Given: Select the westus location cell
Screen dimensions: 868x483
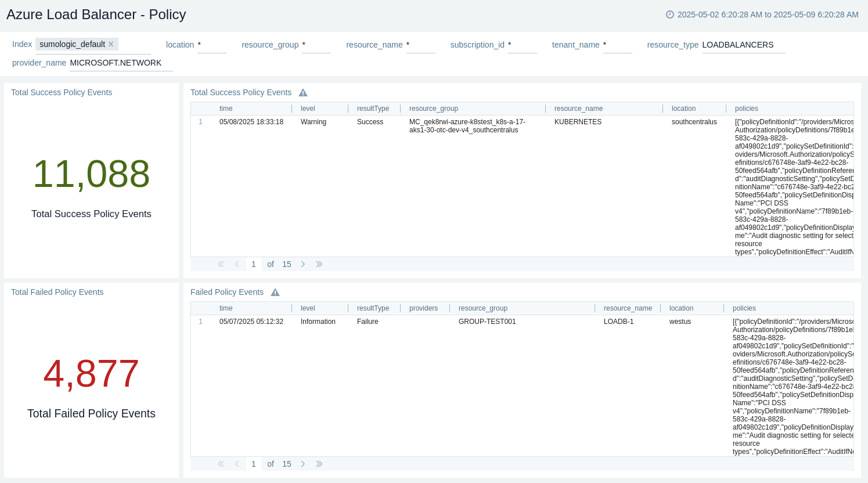Looking at the screenshot, I should coord(680,322).
